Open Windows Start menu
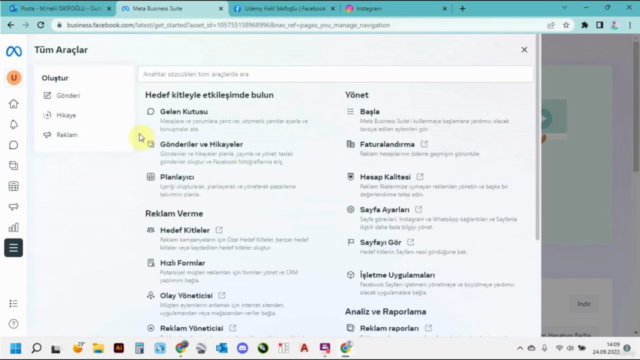Screen dimensions: 640x360 coord(16,348)
